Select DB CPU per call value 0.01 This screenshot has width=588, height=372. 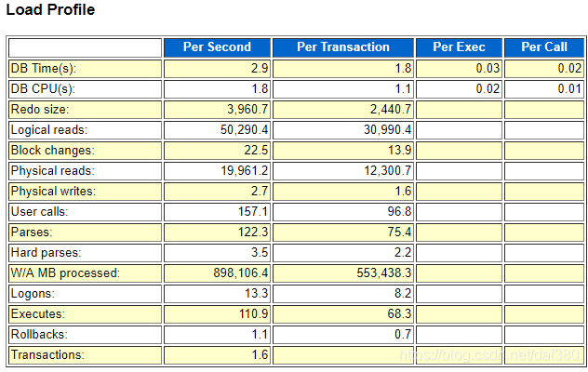click(569, 89)
